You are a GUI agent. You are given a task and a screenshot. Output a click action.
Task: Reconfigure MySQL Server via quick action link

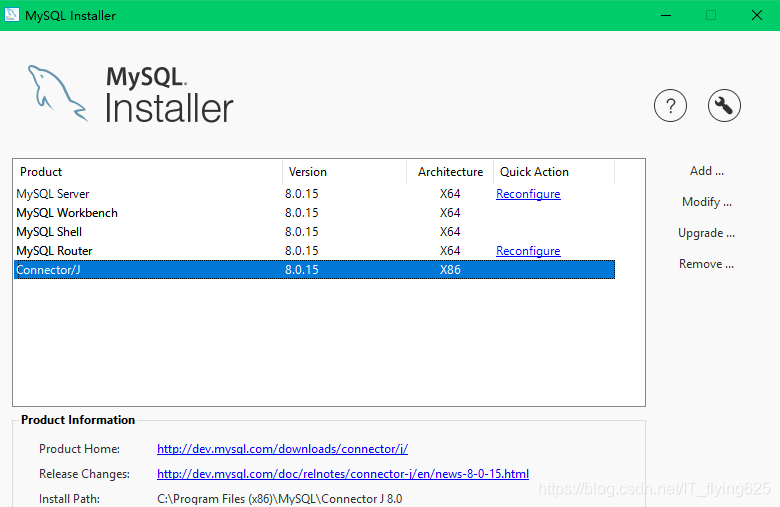[528, 194]
